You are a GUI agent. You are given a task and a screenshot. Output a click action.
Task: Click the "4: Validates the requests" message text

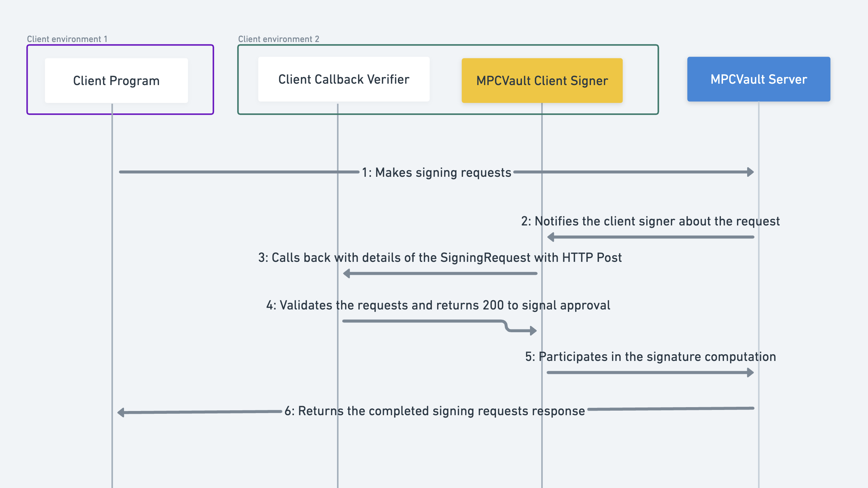click(x=438, y=305)
